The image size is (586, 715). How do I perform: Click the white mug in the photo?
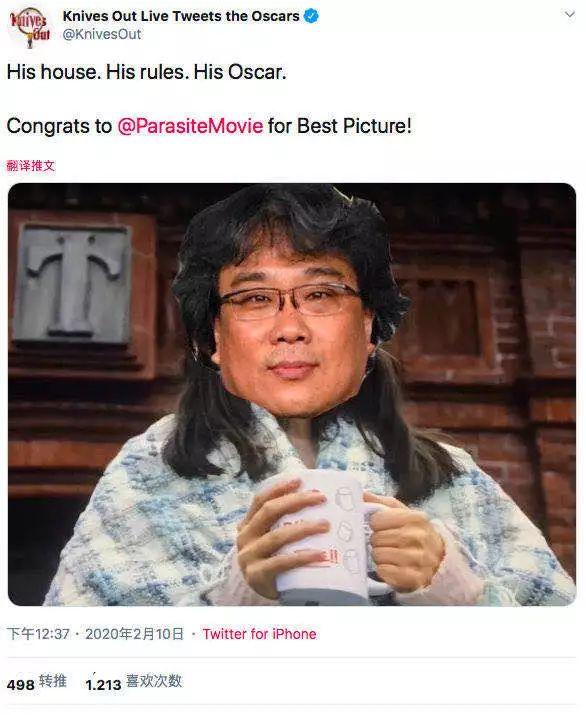[322, 536]
